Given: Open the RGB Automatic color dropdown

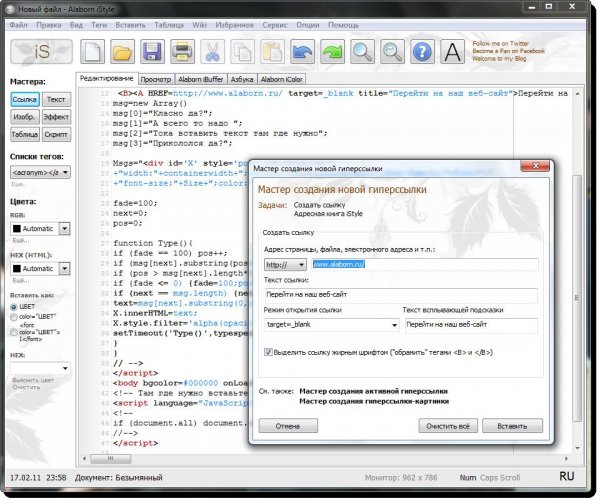Looking at the screenshot, I should (x=65, y=228).
